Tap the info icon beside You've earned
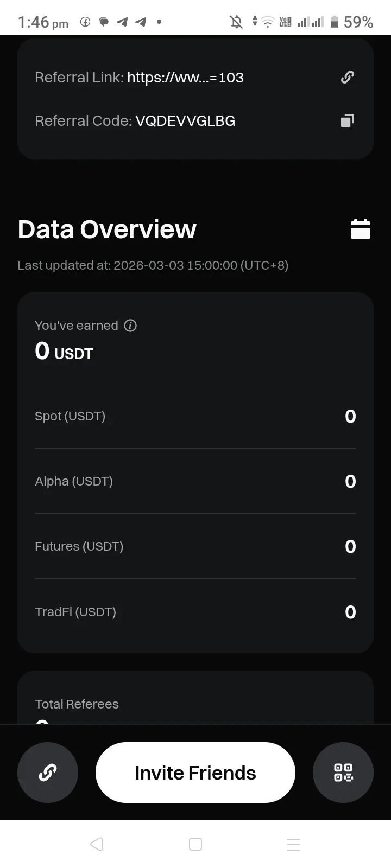 coord(130,325)
